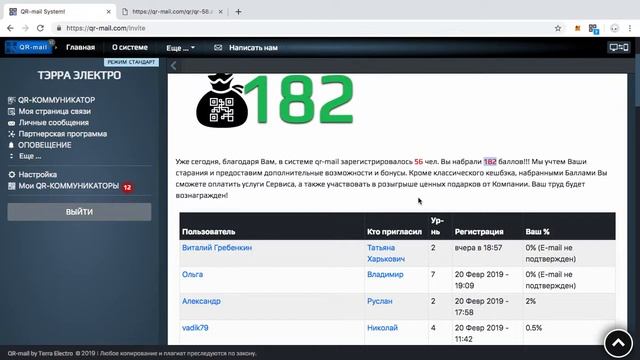Open inviter Татьяна Харькович link
Screen dimensions: 640x360
(x=386, y=253)
